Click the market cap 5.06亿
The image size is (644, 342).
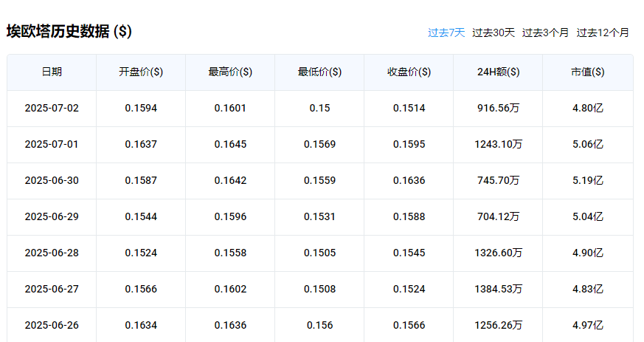tap(588, 144)
